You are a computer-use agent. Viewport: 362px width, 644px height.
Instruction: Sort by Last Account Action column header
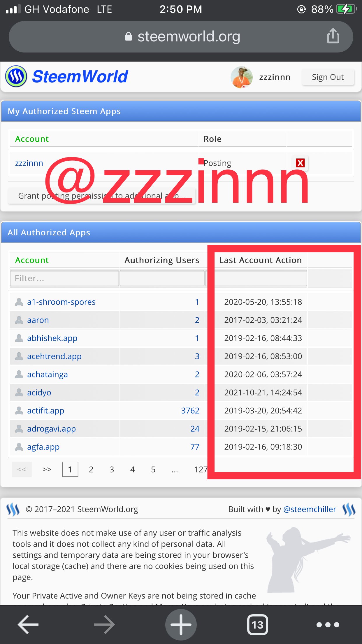pyautogui.click(x=260, y=260)
